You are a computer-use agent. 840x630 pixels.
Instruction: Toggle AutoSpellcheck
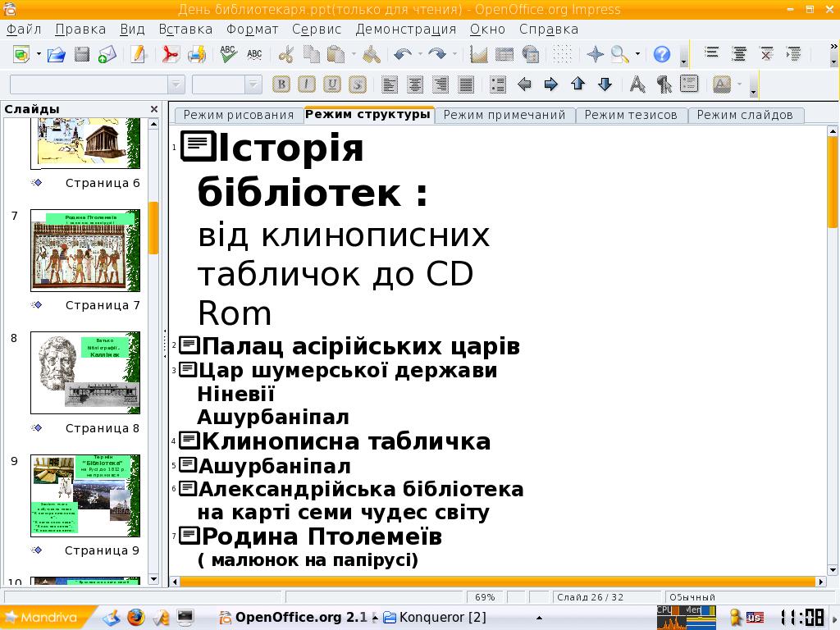[254, 54]
